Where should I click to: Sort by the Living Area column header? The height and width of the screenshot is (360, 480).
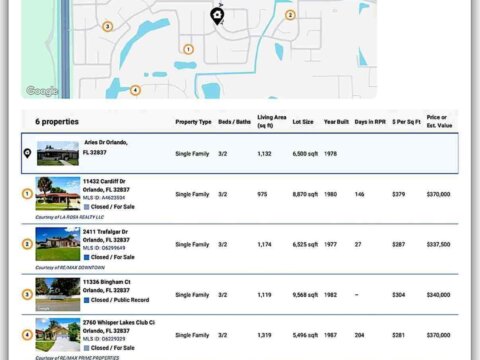[x=272, y=121]
